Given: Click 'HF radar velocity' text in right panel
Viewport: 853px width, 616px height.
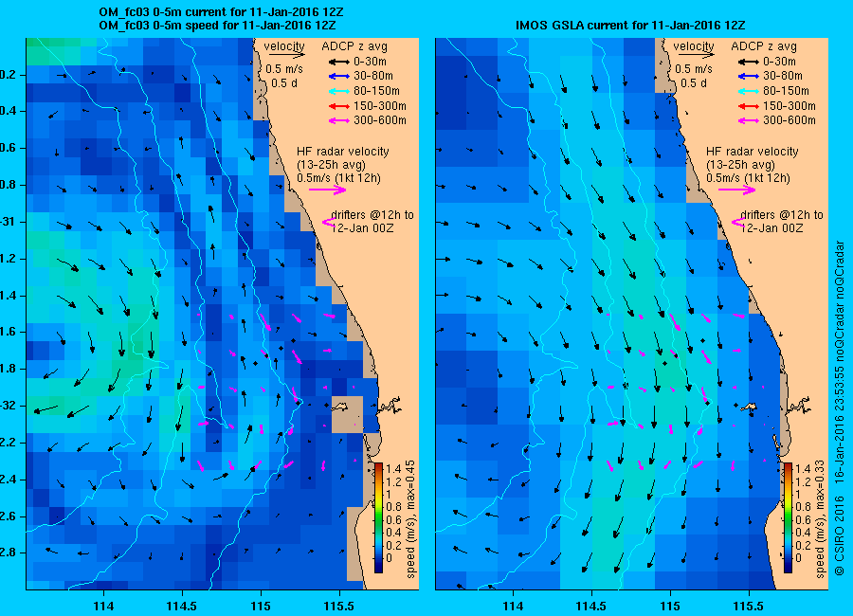Looking at the screenshot, I should click(x=753, y=152).
